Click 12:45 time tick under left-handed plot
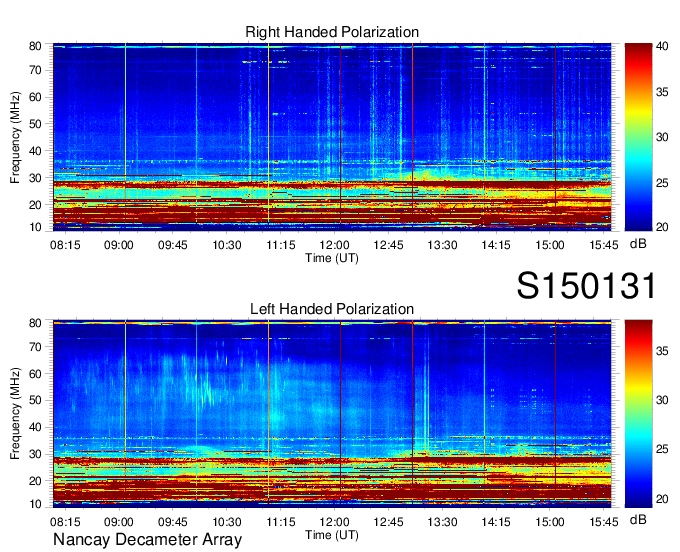Viewport: 680px width, 552px height. [x=388, y=522]
